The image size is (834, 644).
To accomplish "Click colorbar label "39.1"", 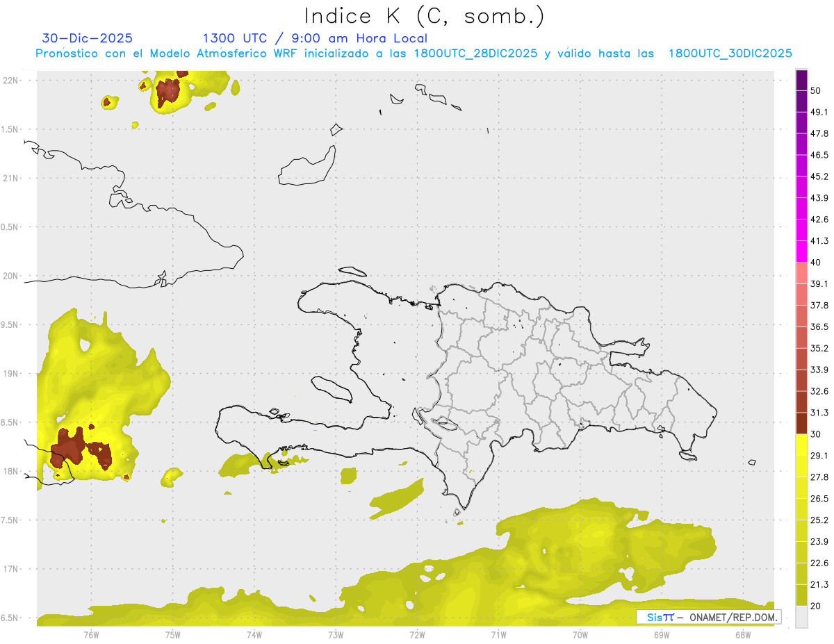I will [819, 284].
